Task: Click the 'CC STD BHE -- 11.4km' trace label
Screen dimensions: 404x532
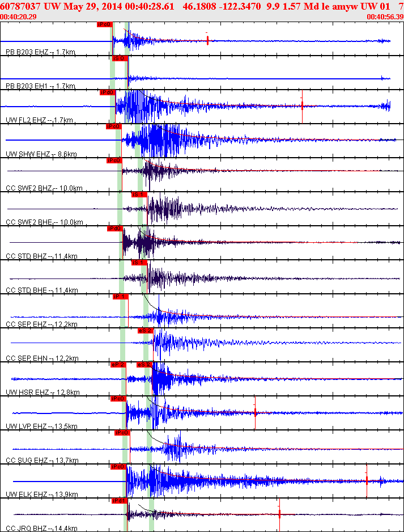Action: pyautogui.click(x=42, y=290)
